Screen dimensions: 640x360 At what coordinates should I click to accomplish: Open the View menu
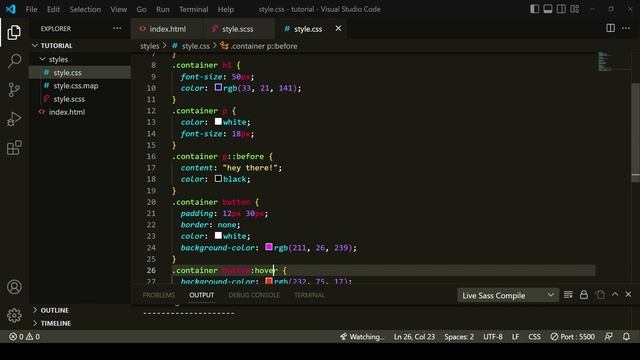point(118,9)
